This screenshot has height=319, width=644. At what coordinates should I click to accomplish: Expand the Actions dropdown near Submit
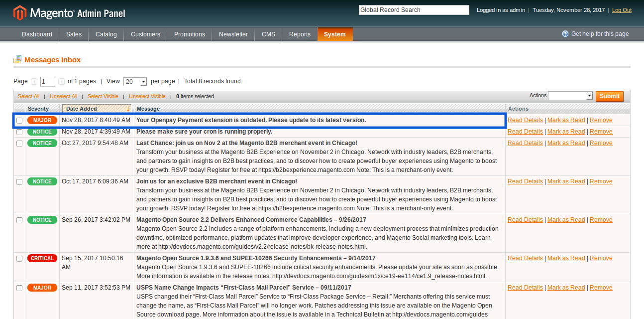570,96
